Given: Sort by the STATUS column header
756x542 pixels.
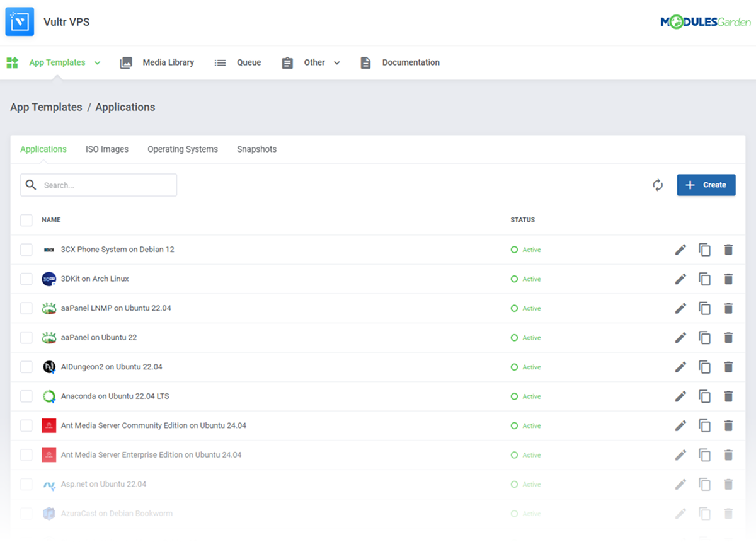Looking at the screenshot, I should tap(522, 220).
